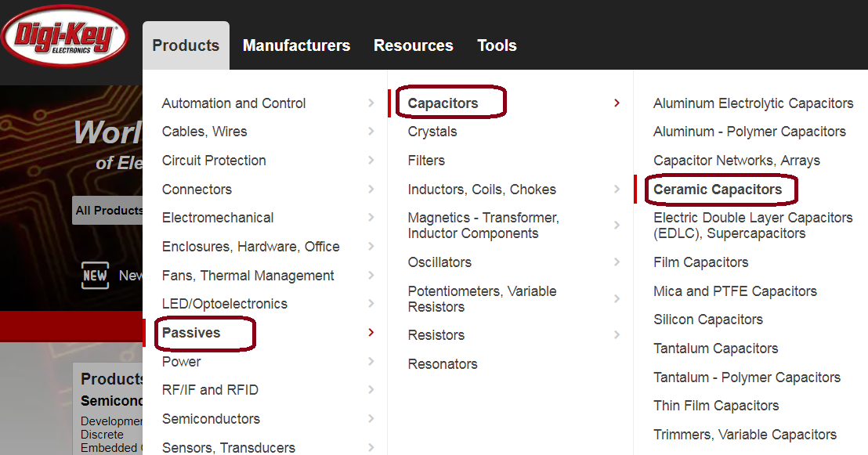The image size is (868, 455).
Task: Click the Digi-Key Electronics logo
Action: (65, 36)
